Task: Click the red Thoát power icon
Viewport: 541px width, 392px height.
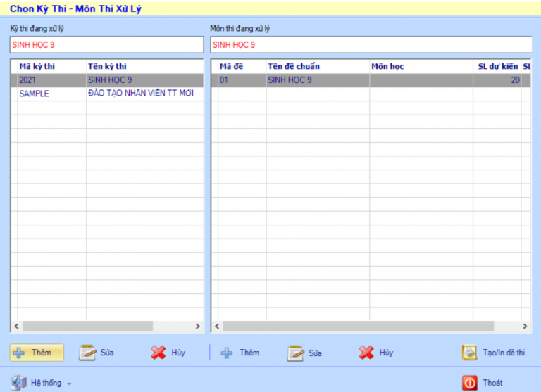Action: (x=469, y=383)
